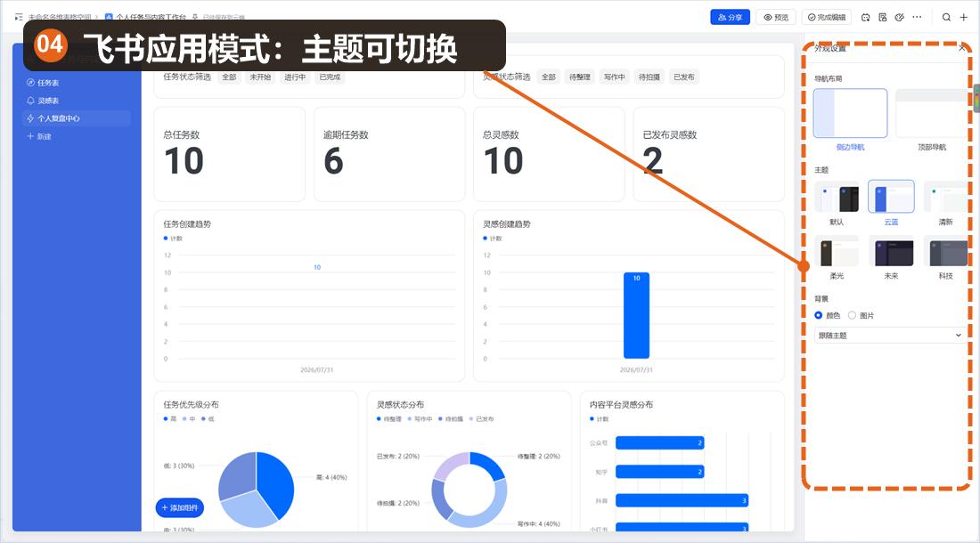The image size is (980, 543).
Task: Choose the 科技 theme
Action: pos(945,252)
